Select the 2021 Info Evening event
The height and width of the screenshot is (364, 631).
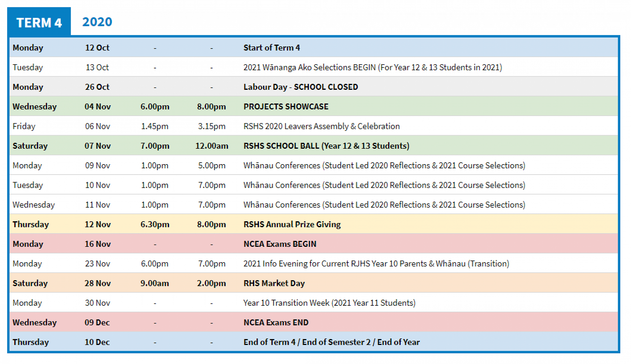376,263
